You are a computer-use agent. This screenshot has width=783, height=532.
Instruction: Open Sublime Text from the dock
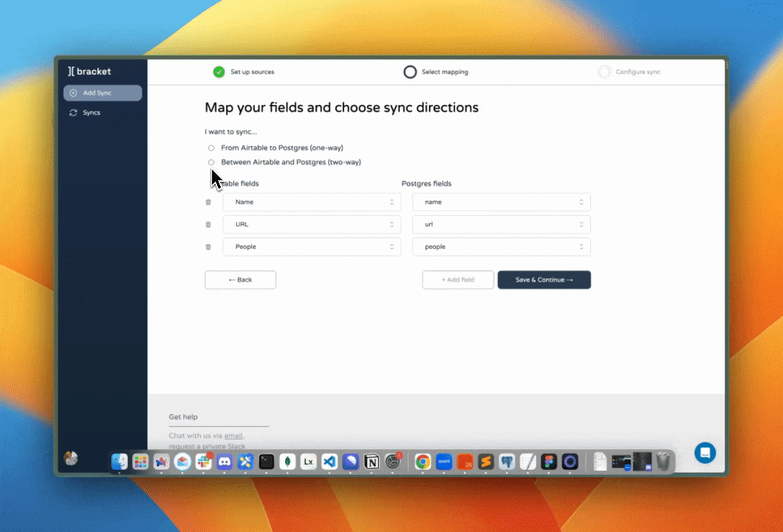486,462
